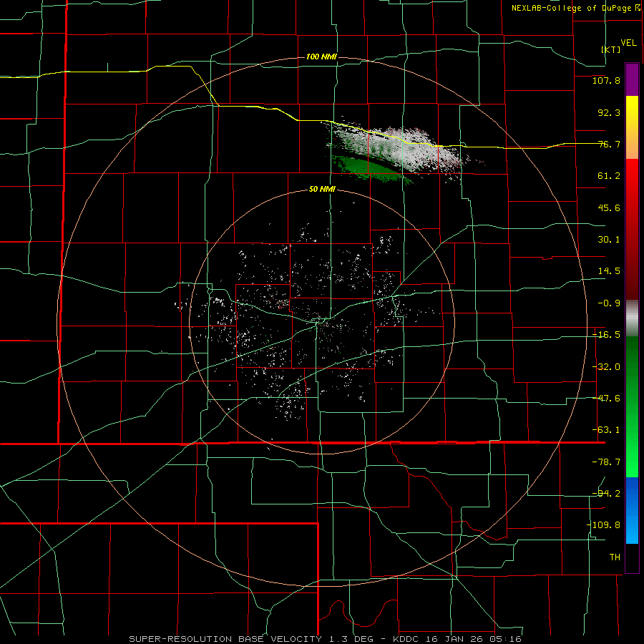Click the 92.3 velocity scale value

609,112
